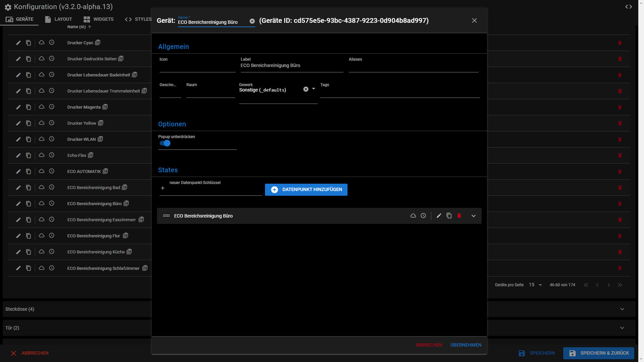The height and width of the screenshot is (362, 644).
Task: Delete ECO AUTOMATIK via red trash icon
Action: 620,171
